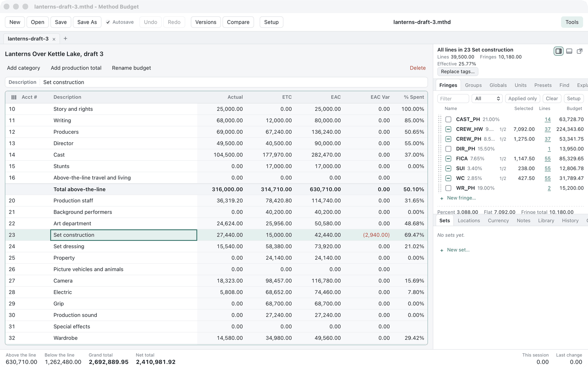The image size is (588, 368).
Task: Switch to the Currency tab
Action: pyautogui.click(x=499, y=220)
